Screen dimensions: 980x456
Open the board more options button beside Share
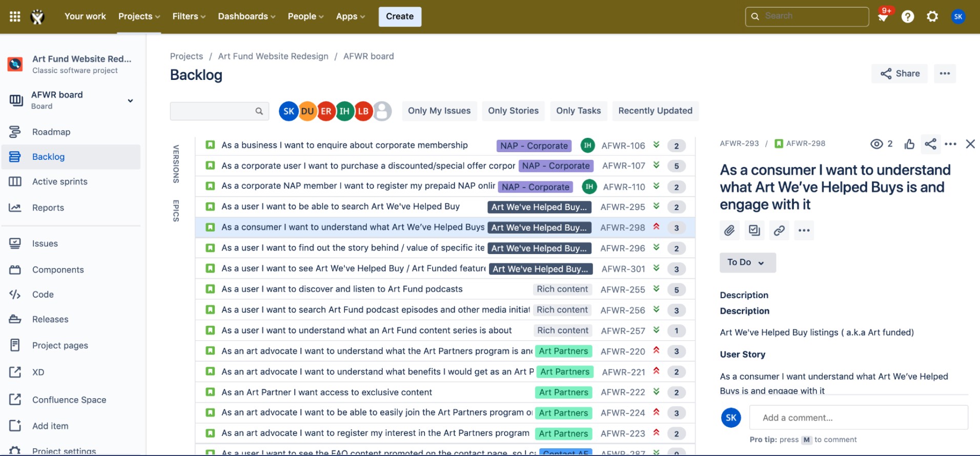point(945,74)
